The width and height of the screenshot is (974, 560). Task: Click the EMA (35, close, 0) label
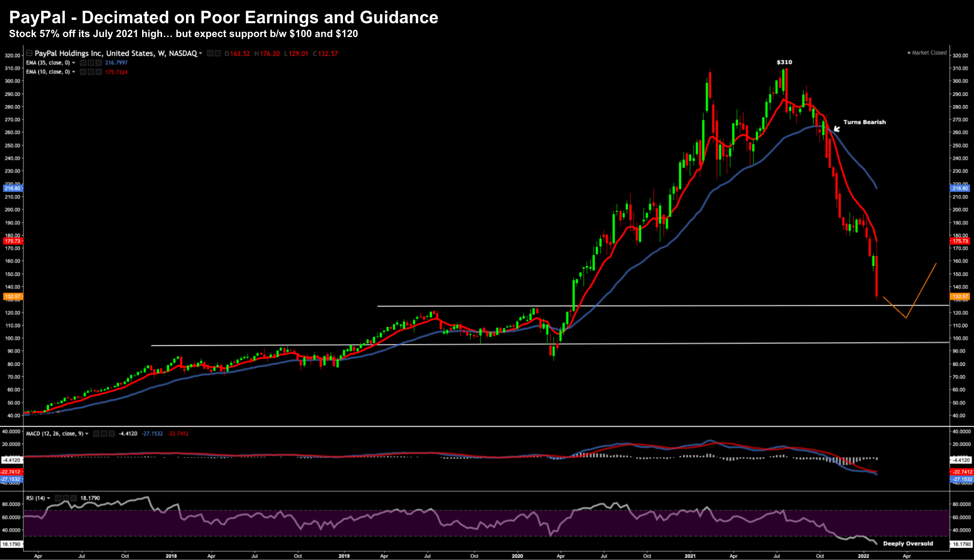tap(48, 63)
